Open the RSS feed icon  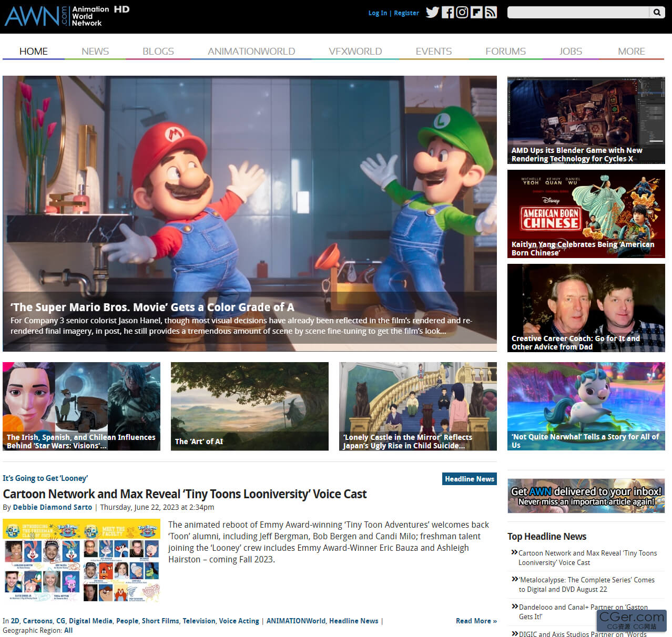[491, 12]
